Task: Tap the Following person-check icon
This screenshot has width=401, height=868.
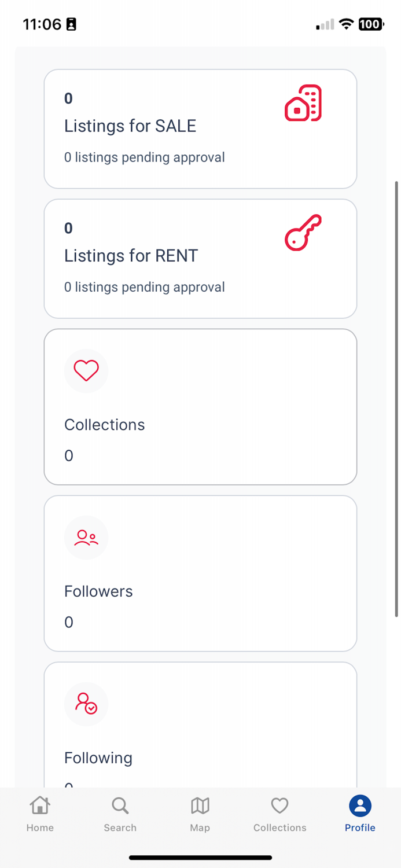Action: coord(86,704)
